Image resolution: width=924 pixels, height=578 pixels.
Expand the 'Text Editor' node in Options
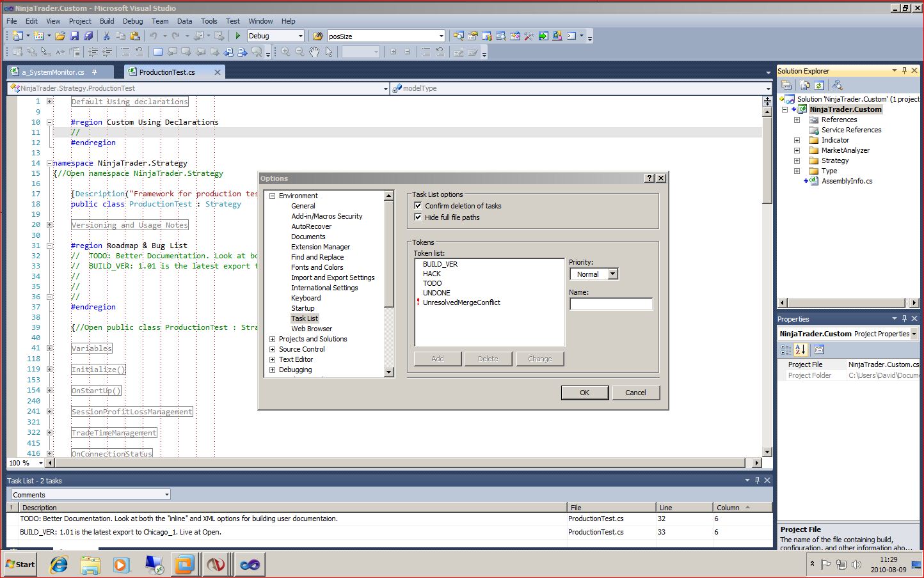point(273,359)
